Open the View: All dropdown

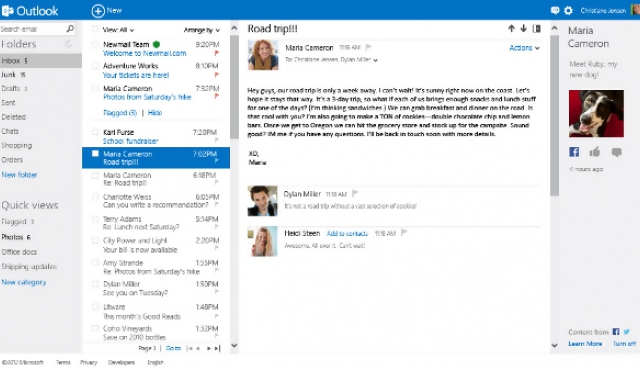pos(118,30)
